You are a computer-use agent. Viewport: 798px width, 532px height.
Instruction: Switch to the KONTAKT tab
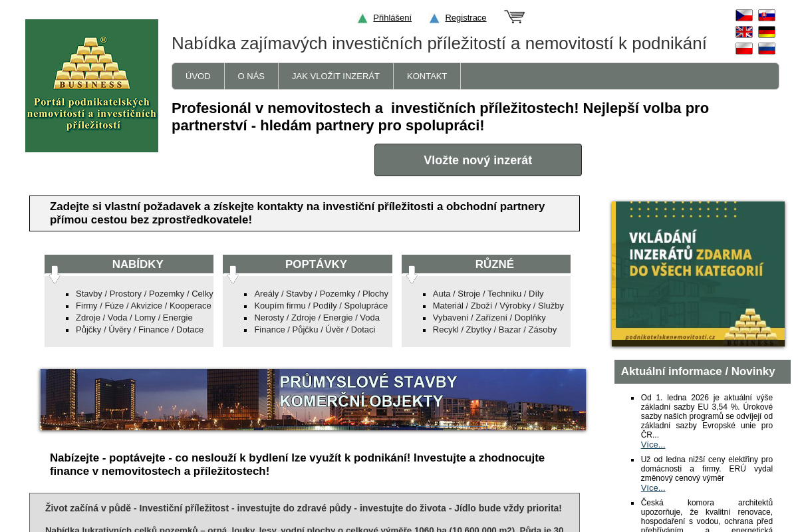click(426, 76)
